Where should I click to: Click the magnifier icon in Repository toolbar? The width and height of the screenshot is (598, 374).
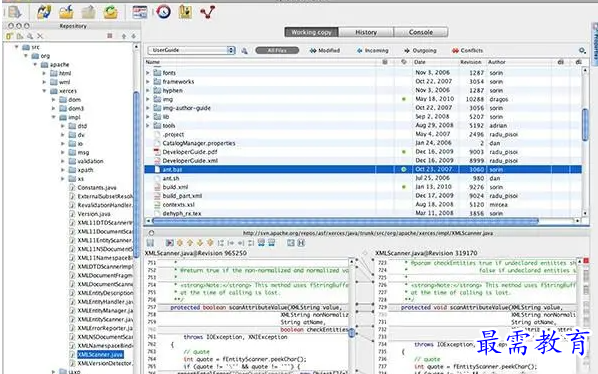coord(30,36)
